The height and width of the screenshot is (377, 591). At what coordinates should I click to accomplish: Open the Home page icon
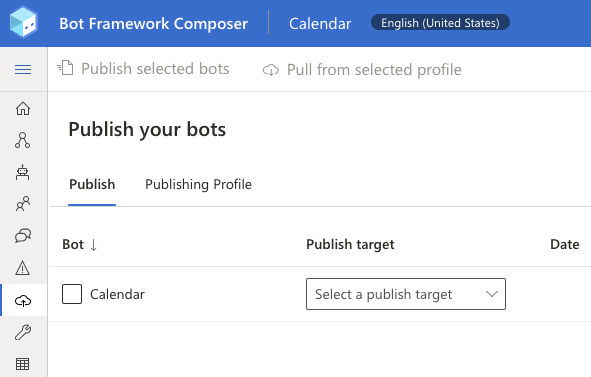pos(23,109)
